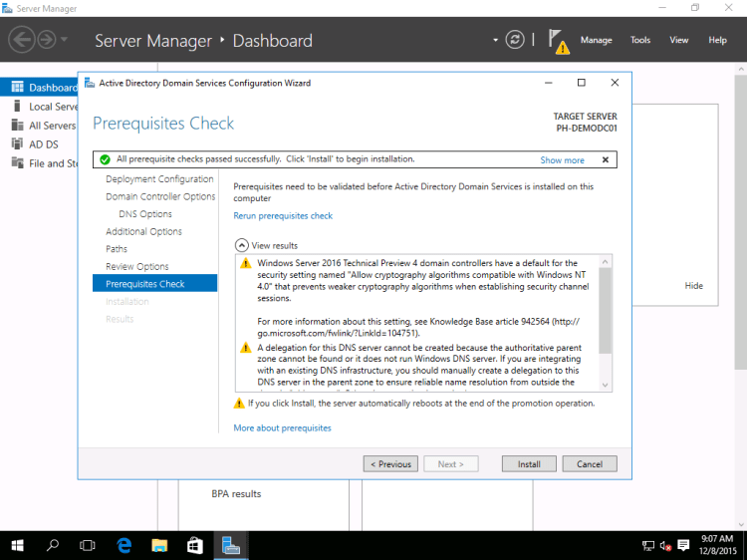Screen dimensions: 747x560
Task: Select Deployment Configuration wizard step
Action: click(x=159, y=179)
